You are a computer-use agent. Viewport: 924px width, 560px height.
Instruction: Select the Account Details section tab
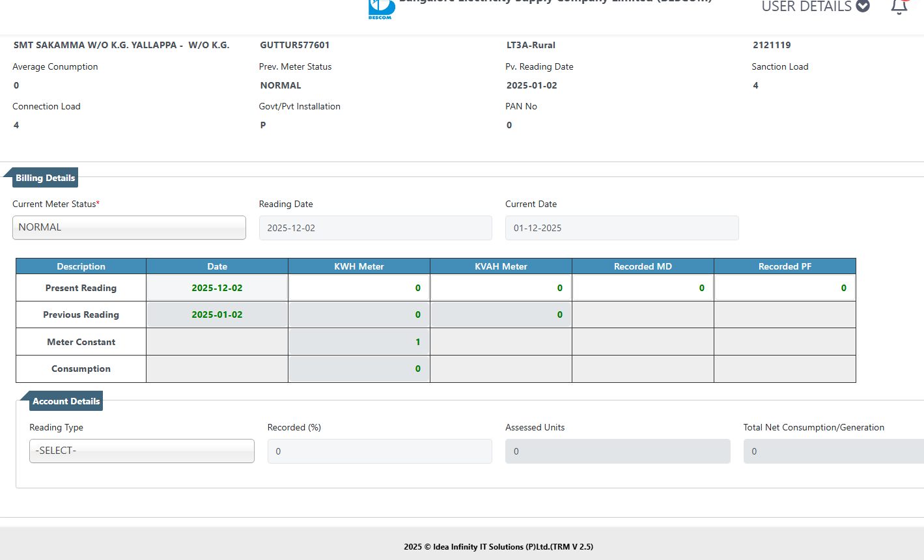point(66,401)
